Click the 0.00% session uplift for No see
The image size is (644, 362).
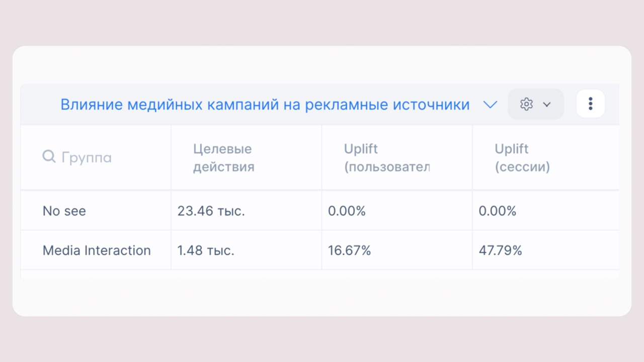pyautogui.click(x=498, y=211)
